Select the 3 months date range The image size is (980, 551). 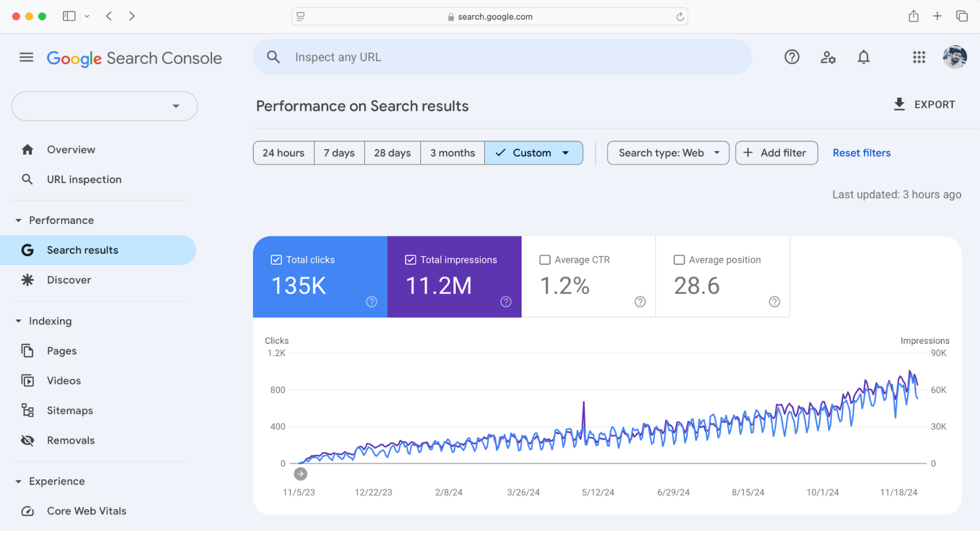452,153
